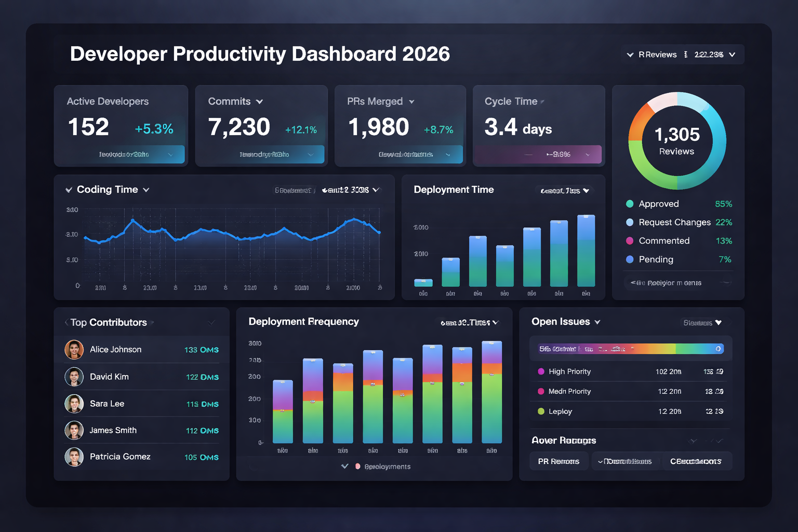
Task: Select the James Smith contributor name
Action: tap(113, 430)
